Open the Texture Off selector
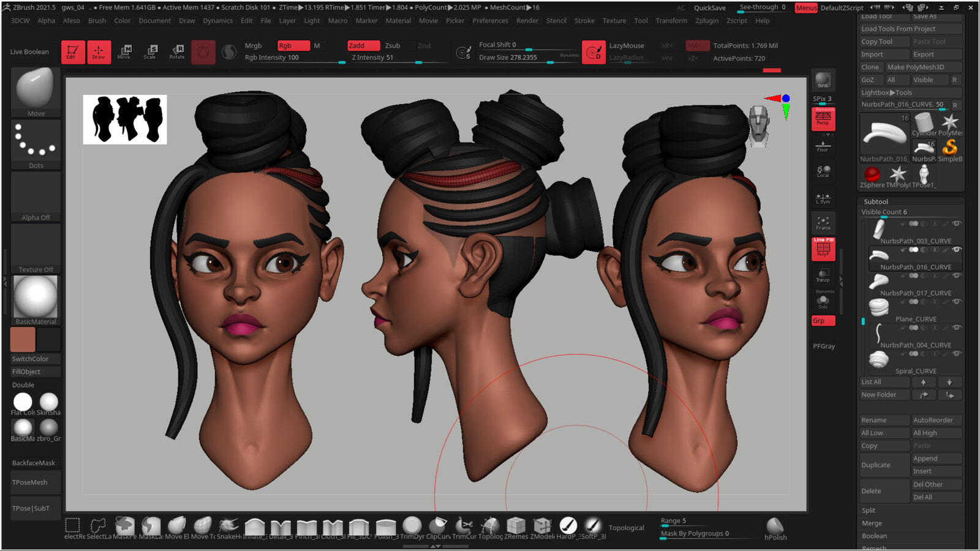 (x=36, y=249)
